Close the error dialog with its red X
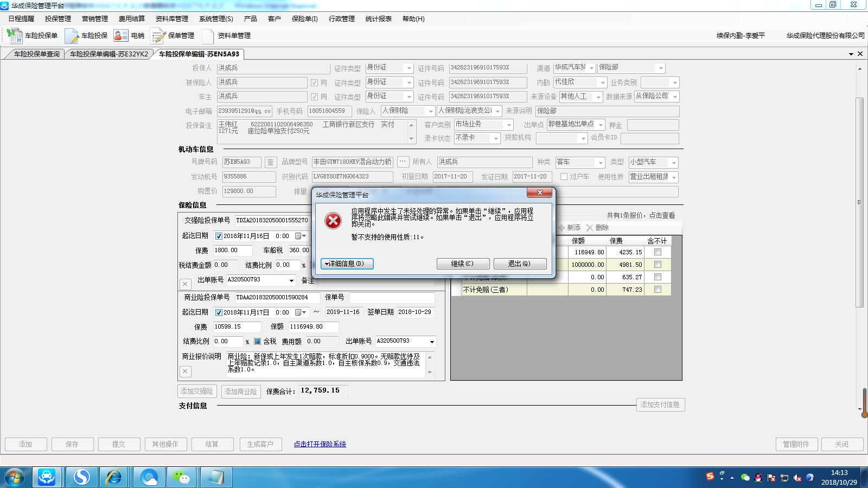The height and width of the screenshot is (488, 868). point(539,192)
